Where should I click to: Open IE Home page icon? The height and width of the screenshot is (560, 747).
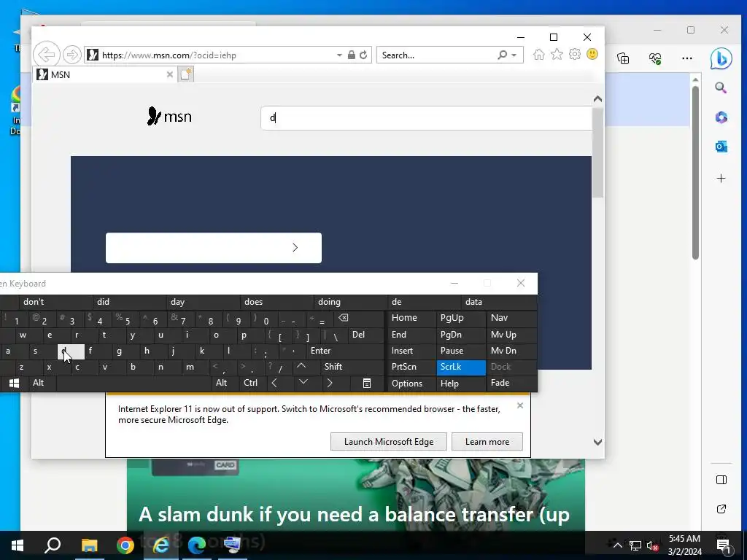(x=539, y=54)
